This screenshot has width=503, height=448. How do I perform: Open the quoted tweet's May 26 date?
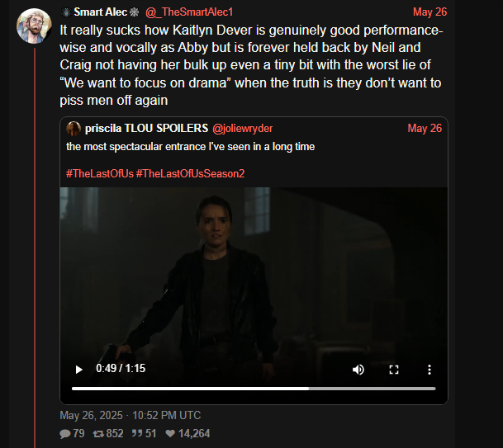click(425, 128)
